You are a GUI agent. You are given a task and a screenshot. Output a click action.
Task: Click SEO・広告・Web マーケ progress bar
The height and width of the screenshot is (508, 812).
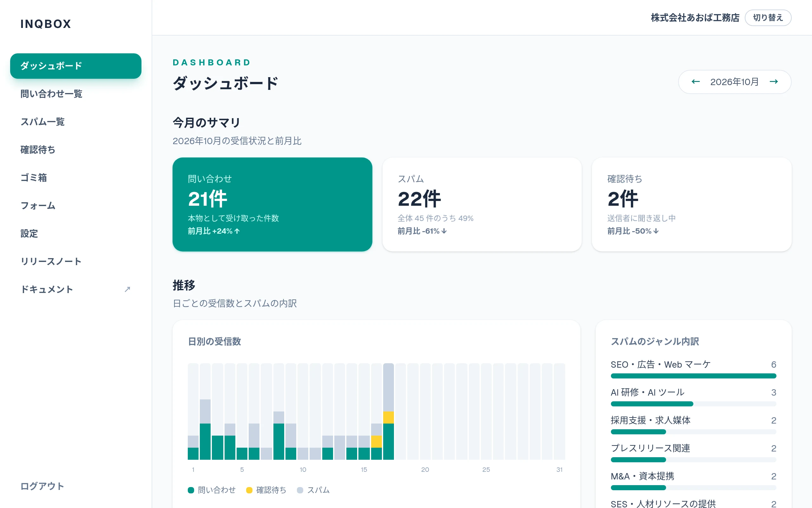693,376
